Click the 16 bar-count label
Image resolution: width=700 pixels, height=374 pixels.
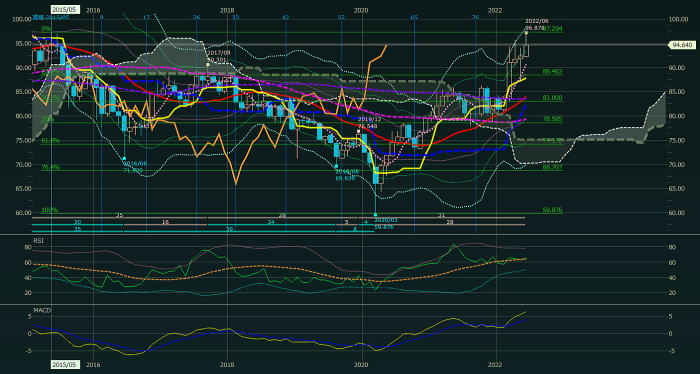(x=165, y=222)
